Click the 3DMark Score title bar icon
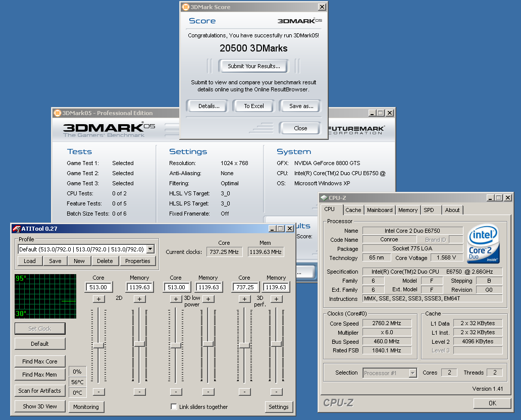Image resolution: width=521 pixels, height=420 pixels. [x=186, y=7]
